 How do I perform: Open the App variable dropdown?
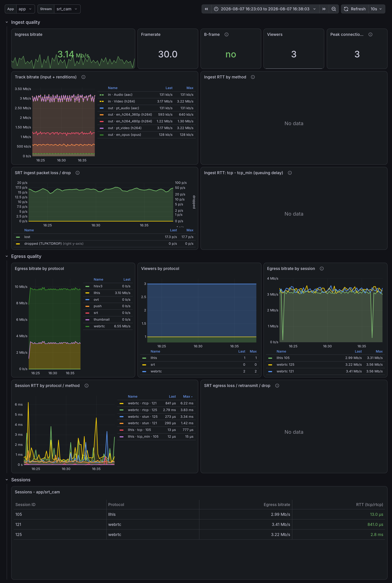pyautogui.click(x=25, y=9)
